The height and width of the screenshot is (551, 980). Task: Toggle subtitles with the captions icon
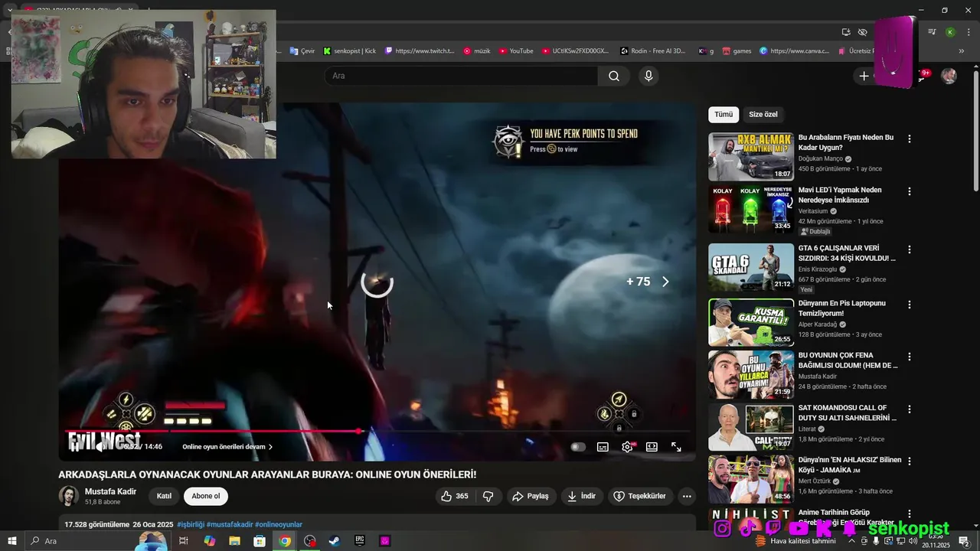603,447
